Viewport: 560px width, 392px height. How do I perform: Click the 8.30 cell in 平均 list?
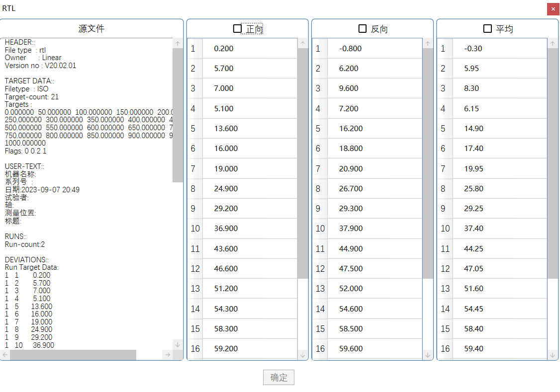pos(471,88)
